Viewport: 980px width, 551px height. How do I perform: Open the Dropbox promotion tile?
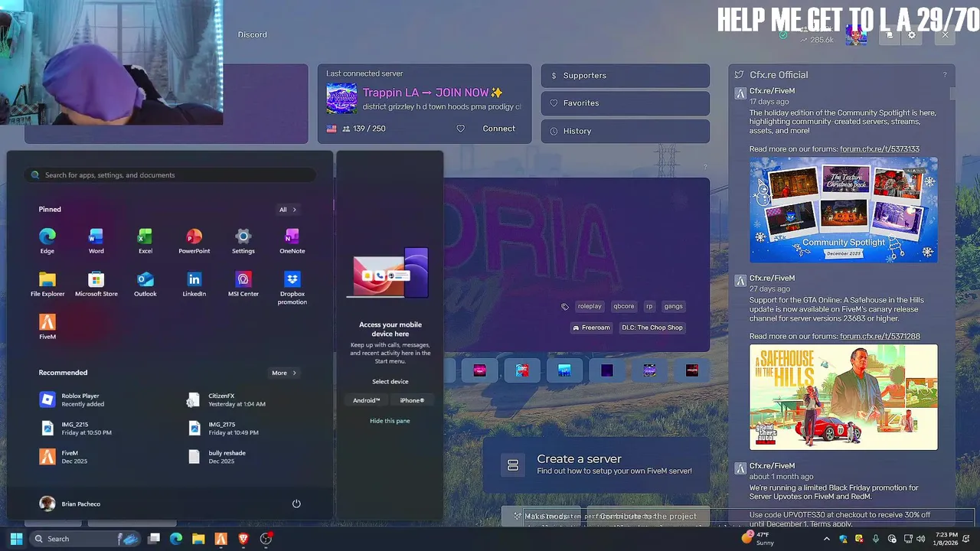click(292, 287)
